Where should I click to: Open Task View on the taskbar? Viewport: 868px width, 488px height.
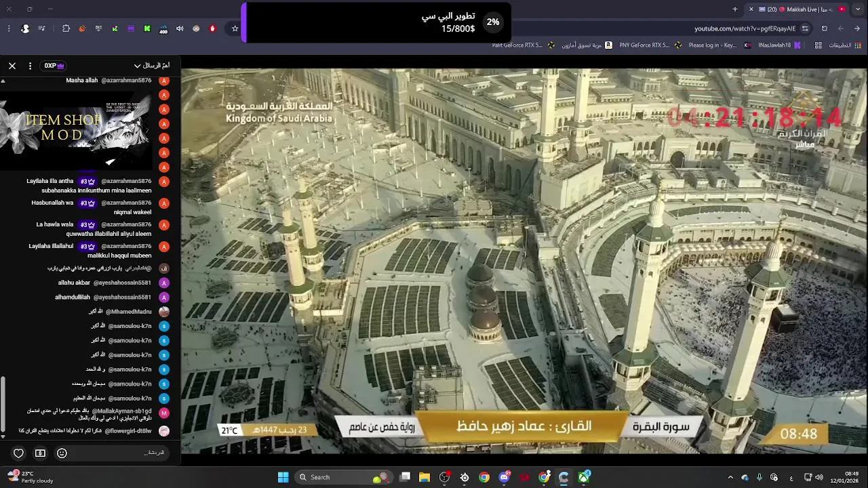[405, 477]
